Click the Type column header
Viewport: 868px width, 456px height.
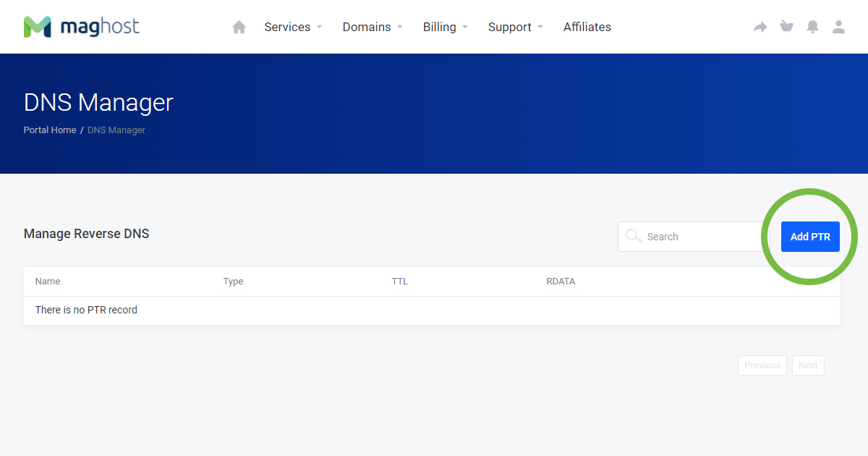tap(233, 282)
